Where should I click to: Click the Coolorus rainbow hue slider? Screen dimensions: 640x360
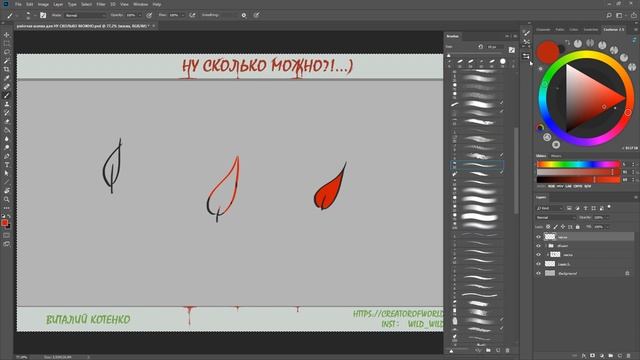click(x=578, y=164)
